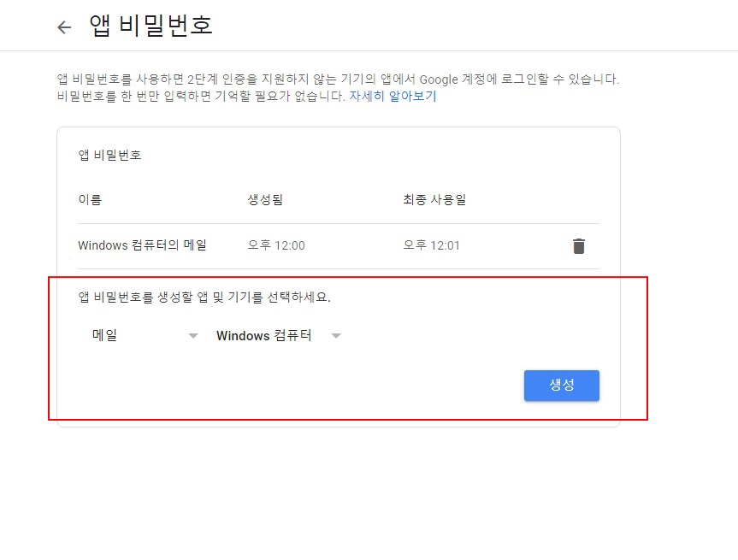Click the 생성 button
This screenshot has height=560, width=738.
(562, 386)
